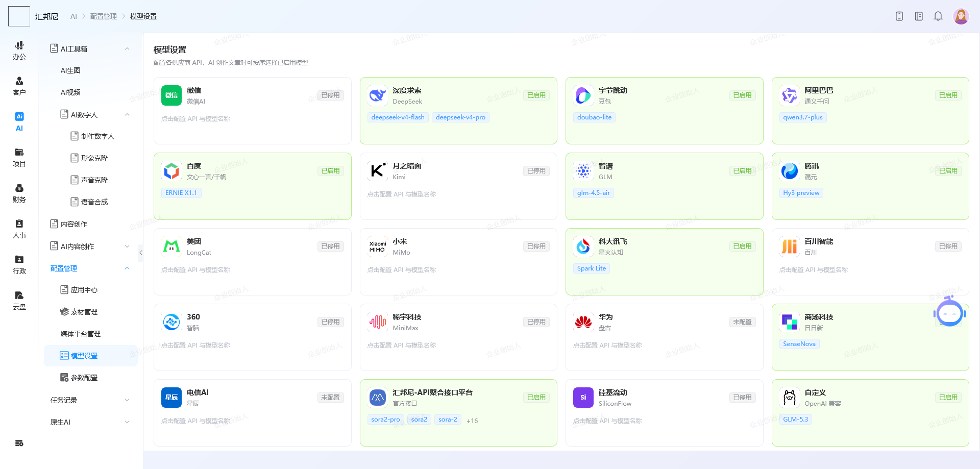Open the 人事 module in left rail
Viewport: 980px width, 469px height.
[19, 229]
